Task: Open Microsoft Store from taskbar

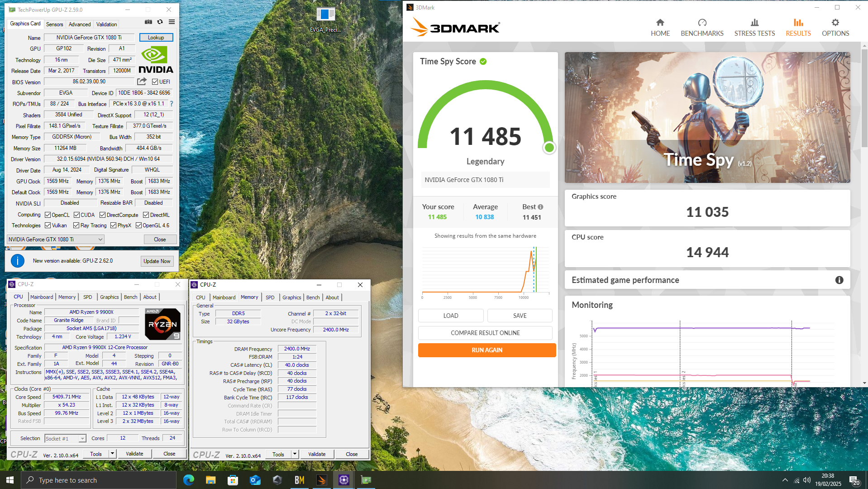Action: click(233, 480)
